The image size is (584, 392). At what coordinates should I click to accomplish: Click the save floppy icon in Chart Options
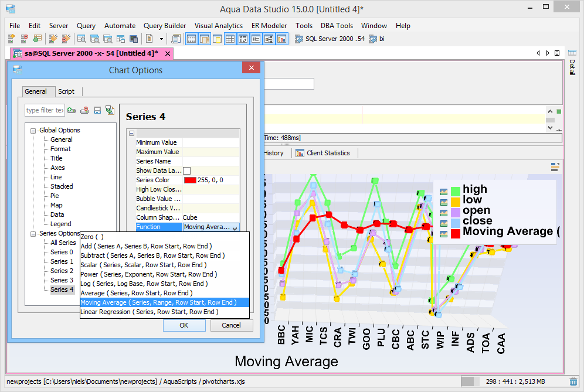(x=97, y=110)
